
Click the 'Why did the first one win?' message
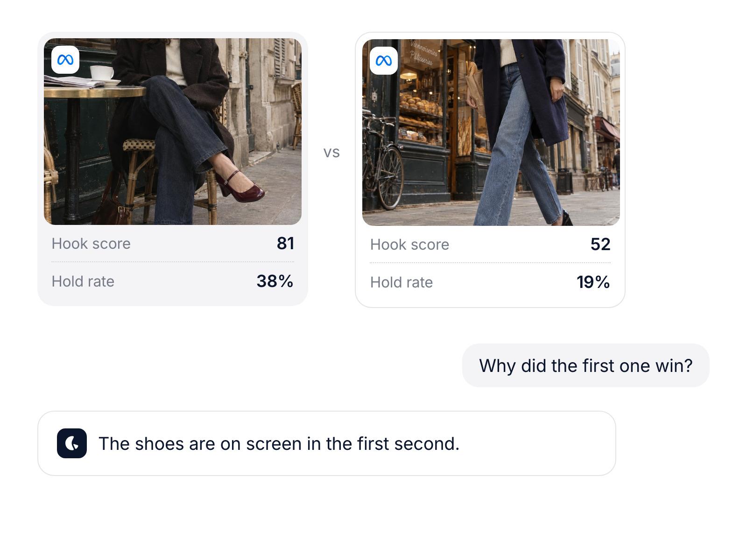pyautogui.click(x=586, y=365)
